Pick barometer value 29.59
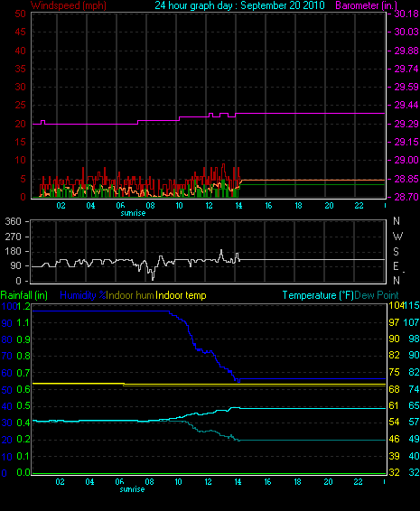420x511 pixels. tap(406, 87)
